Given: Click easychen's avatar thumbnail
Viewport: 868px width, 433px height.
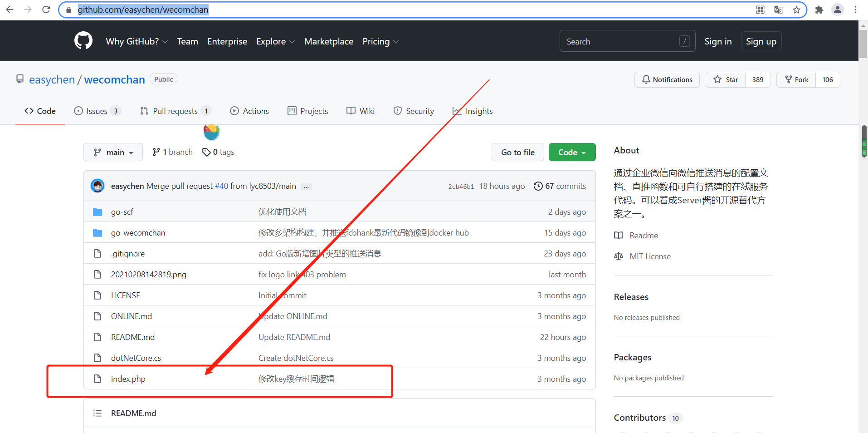Looking at the screenshot, I should (97, 186).
